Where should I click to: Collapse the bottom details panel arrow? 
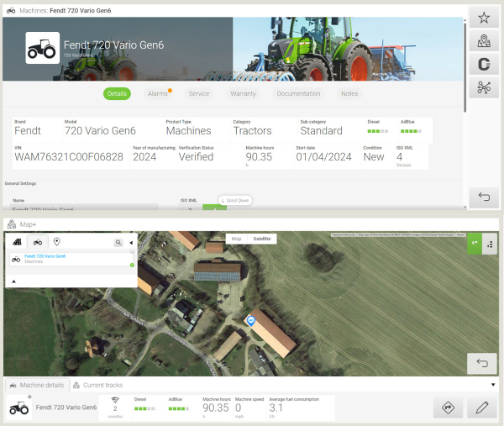click(x=493, y=385)
